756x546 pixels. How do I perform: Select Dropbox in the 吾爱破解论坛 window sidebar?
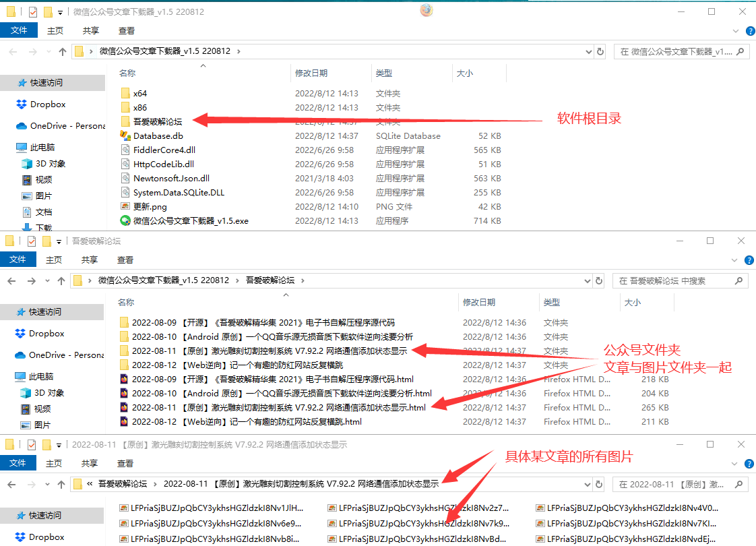point(46,334)
